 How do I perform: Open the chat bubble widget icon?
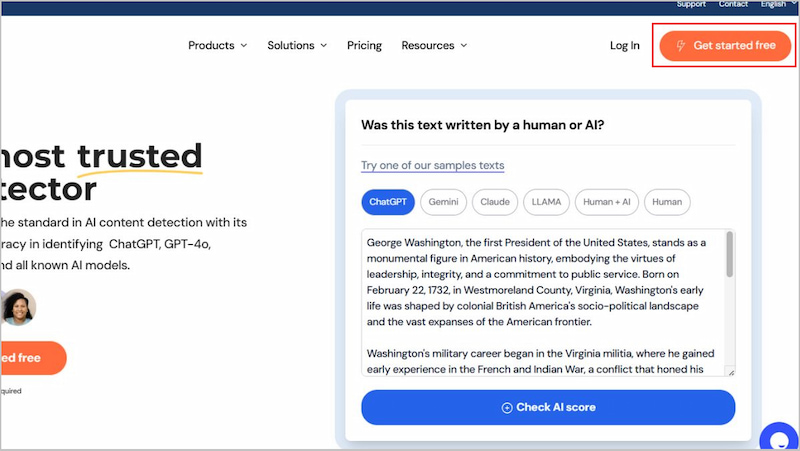coord(780,438)
